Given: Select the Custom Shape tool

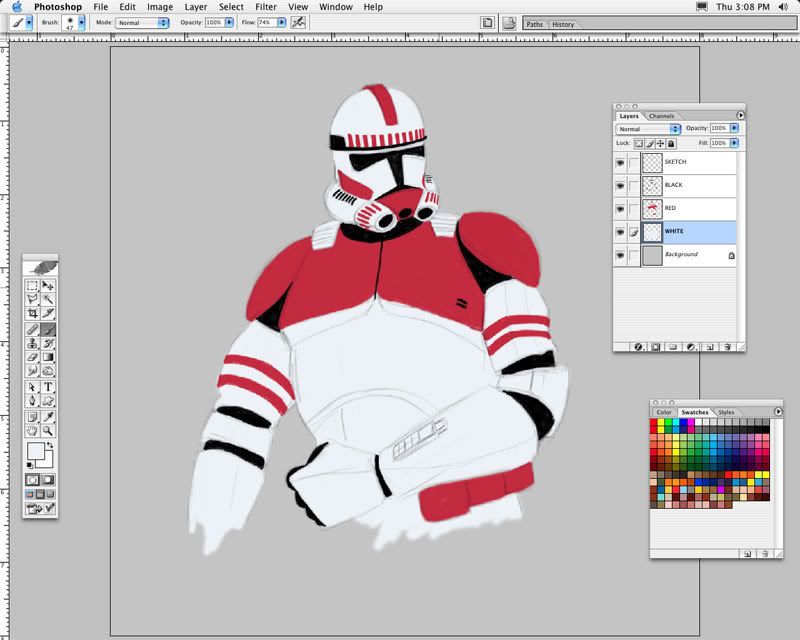Looking at the screenshot, I should 48,401.
